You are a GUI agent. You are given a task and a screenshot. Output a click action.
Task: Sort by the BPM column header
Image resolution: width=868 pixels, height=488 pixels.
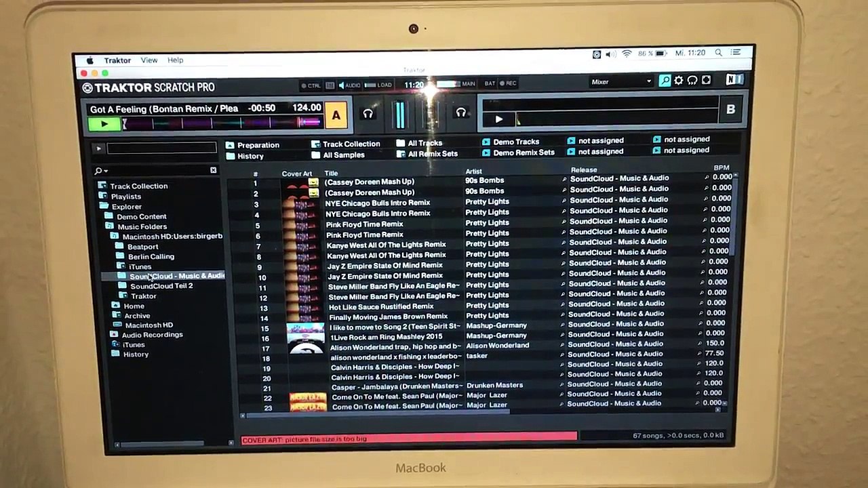722,167
